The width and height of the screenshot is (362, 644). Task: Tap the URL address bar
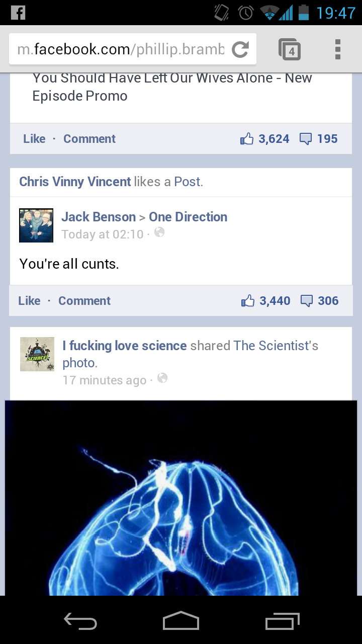(x=121, y=49)
